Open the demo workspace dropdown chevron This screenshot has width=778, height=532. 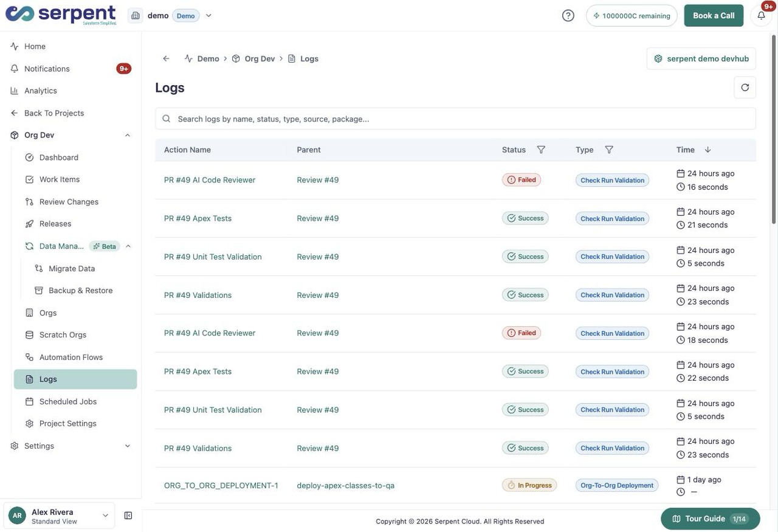tap(208, 16)
